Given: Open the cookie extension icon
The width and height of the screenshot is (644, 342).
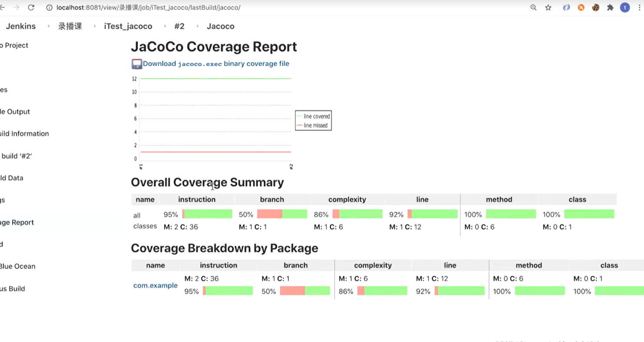Looking at the screenshot, I should [x=596, y=7].
